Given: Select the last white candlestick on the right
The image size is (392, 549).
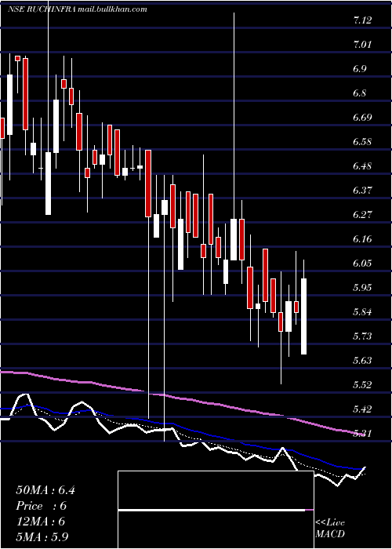Looking at the screenshot, I should [304, 317].
